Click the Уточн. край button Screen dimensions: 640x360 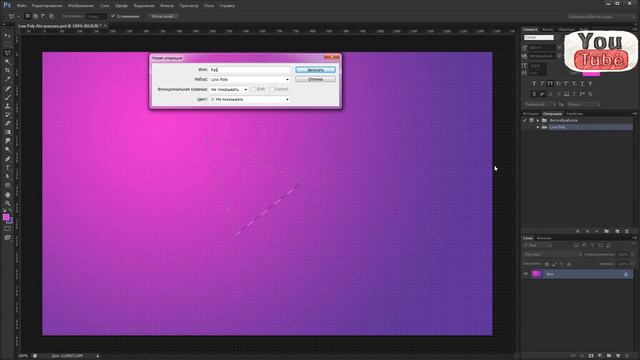tap(163, 16)
